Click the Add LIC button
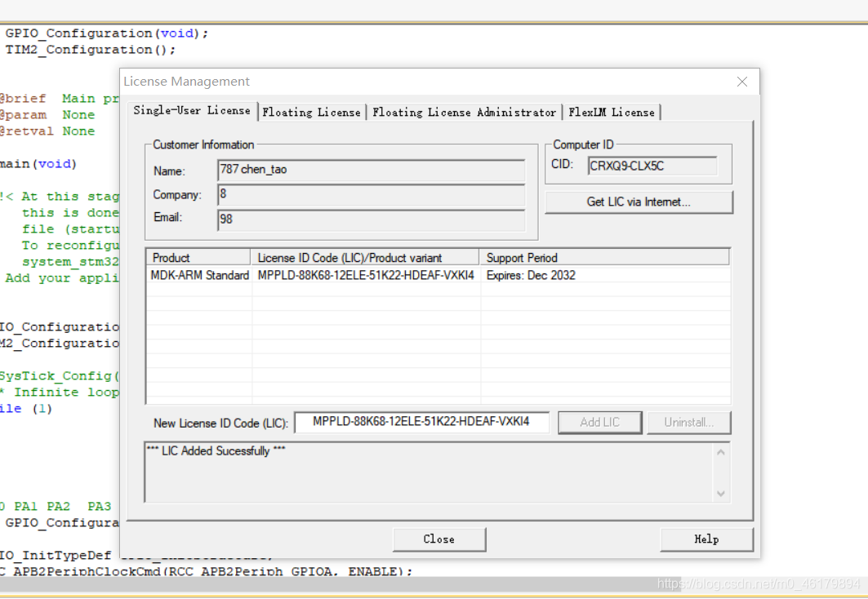 (600, 423)
